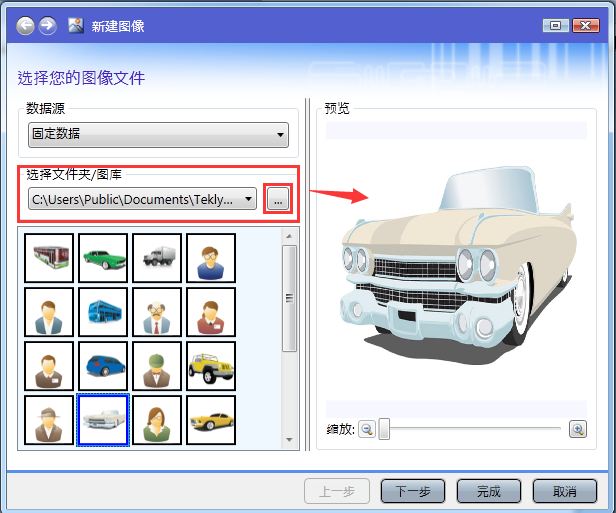This screenshot has height=513, width=616.
Task: Cancel the dialog with 取消 button
Action: 565,491
